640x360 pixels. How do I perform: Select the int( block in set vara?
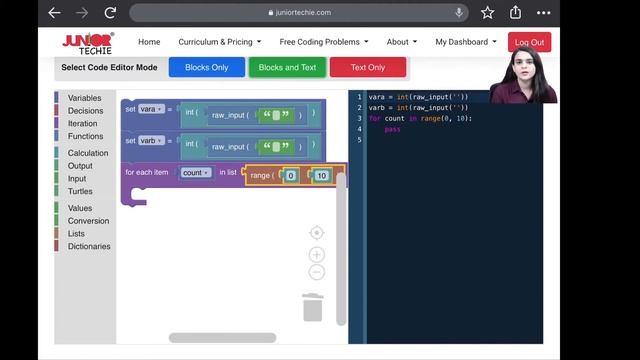191,112
